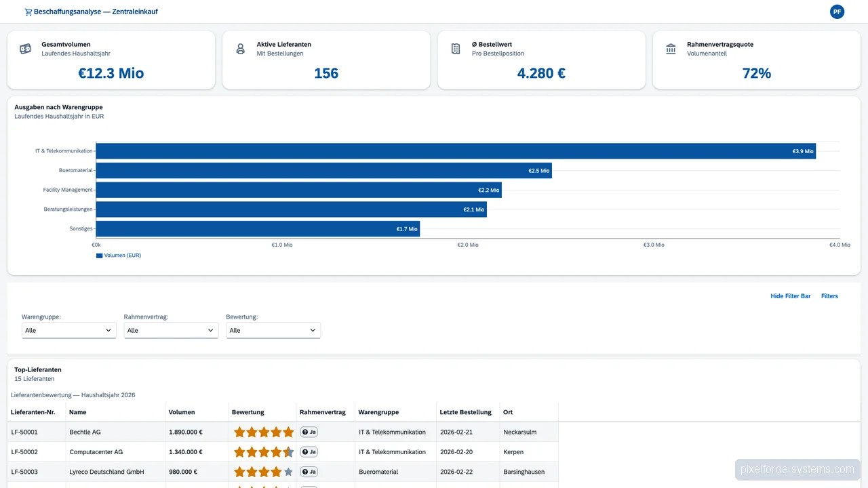Open the Rahmenvertrag dropdown
The image size is (868, 488).
click(x=171, y=330)
